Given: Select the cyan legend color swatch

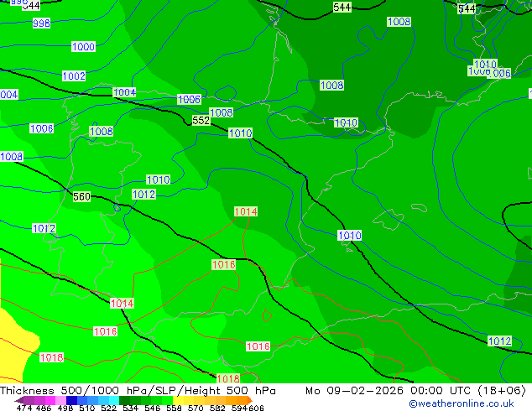Looking at the screenshot, I should [114, 400].
